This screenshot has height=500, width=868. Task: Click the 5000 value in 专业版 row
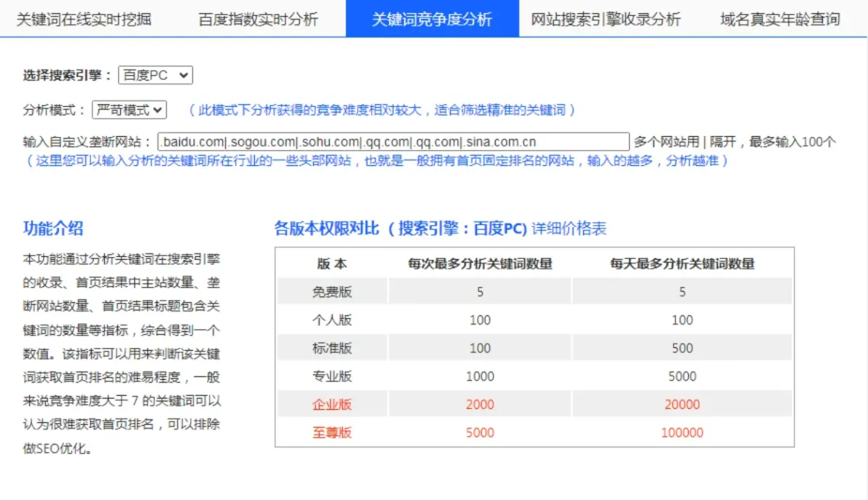[x=682, y=376]
